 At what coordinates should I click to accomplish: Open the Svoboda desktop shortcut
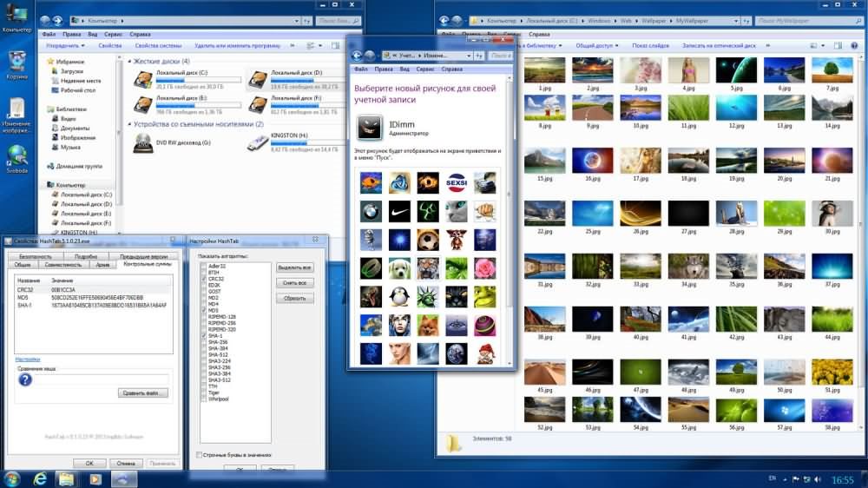point(16,155)
